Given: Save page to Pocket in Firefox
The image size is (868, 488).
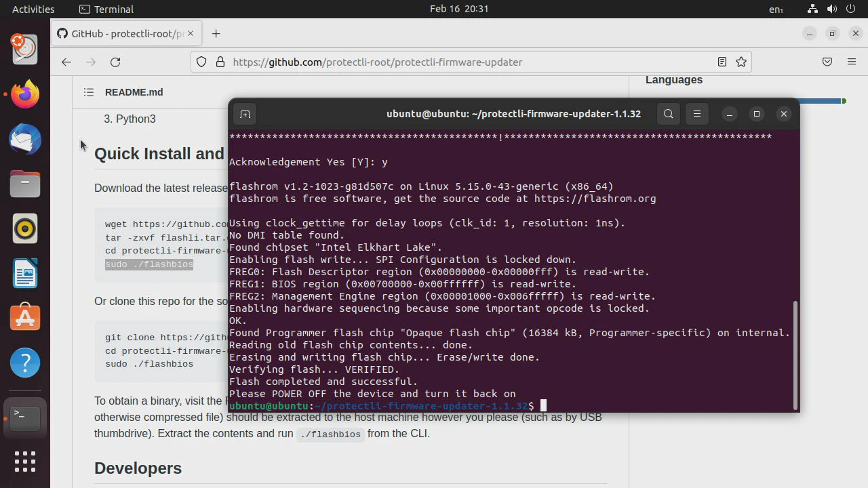Looking at the screenshot, I should coord(827,62).
